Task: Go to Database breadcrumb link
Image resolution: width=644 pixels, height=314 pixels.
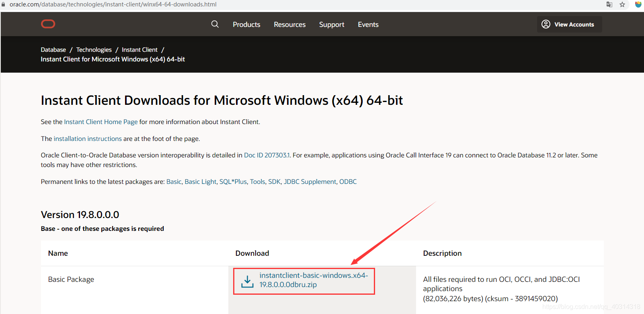Action: coord(53,50)
